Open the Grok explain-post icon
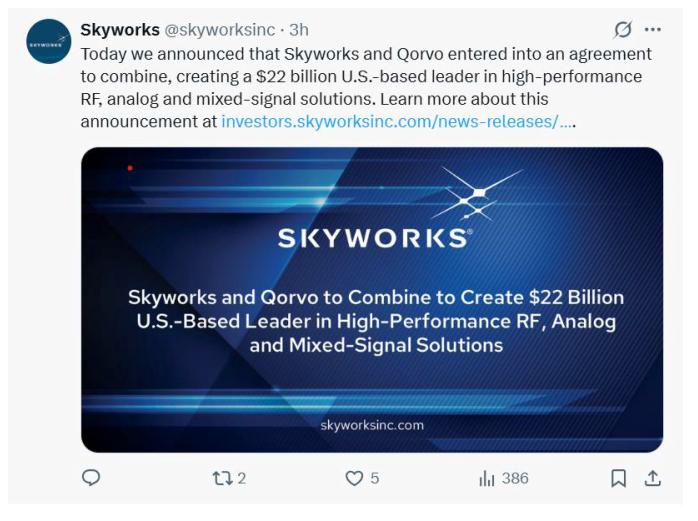This screenshot has width=698, height=521. 622,30
